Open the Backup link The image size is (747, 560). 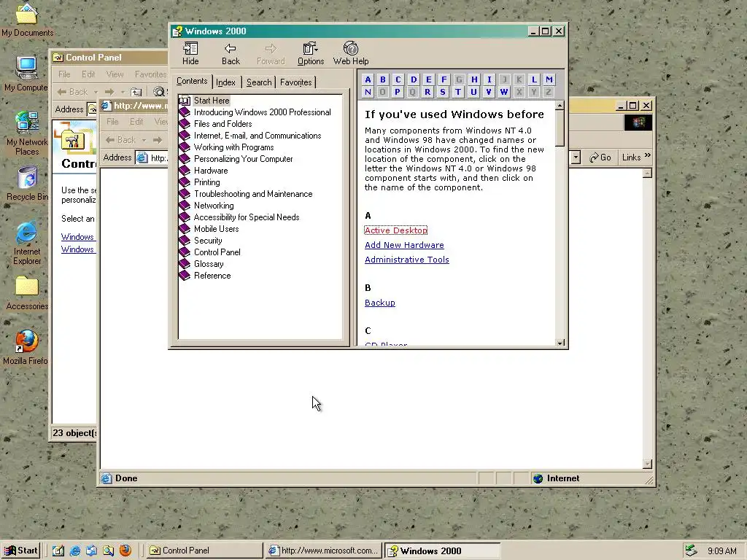point(379,303)
